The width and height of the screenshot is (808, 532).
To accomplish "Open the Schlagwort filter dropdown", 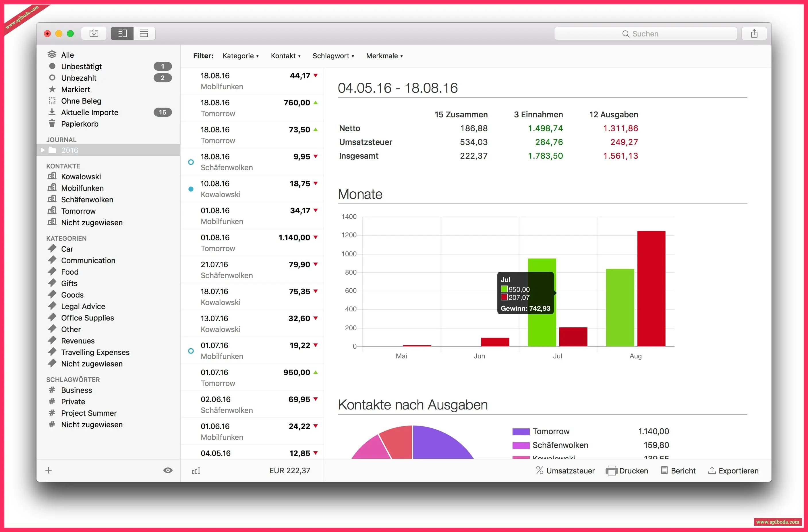I will coord(333,56).
